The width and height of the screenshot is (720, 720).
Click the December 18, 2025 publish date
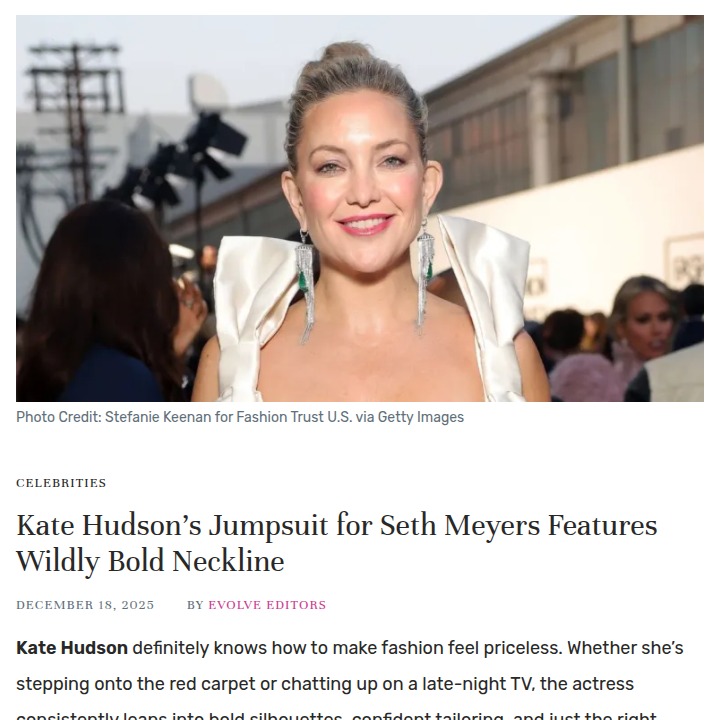pyautogui.click(x=85, y=605)
